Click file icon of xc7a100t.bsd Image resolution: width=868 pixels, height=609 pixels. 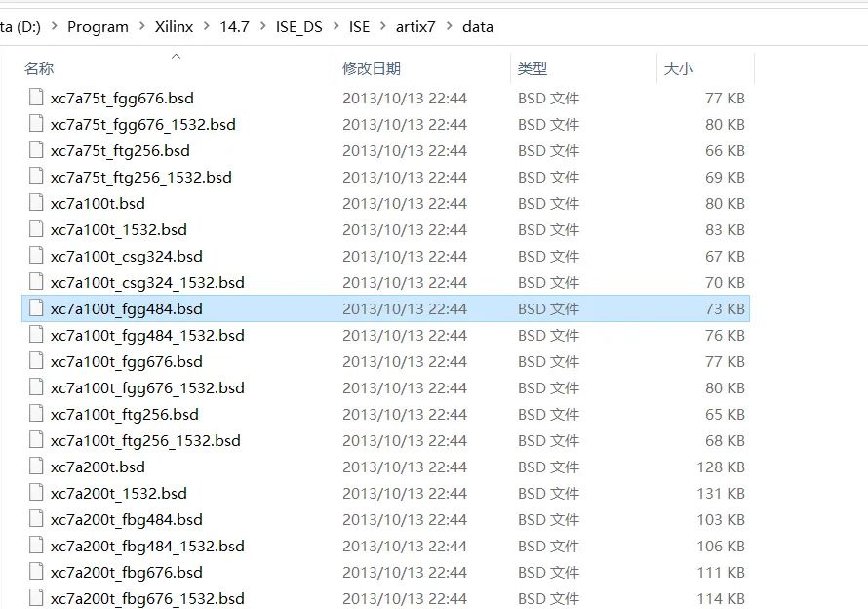coord(36,203)
